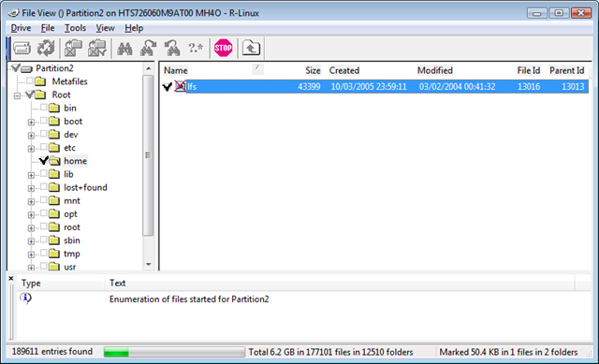
Task: Click the tree scrollbar down arrow
Action: point(148,264)
